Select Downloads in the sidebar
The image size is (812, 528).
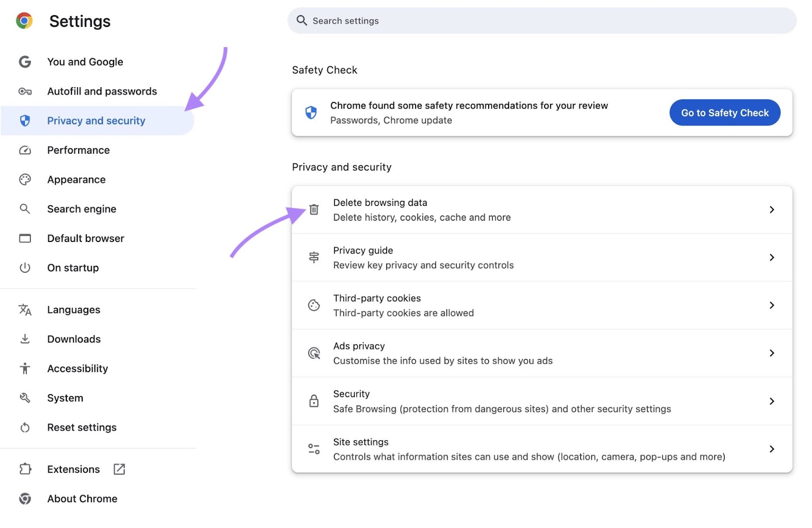pos(74,339)
